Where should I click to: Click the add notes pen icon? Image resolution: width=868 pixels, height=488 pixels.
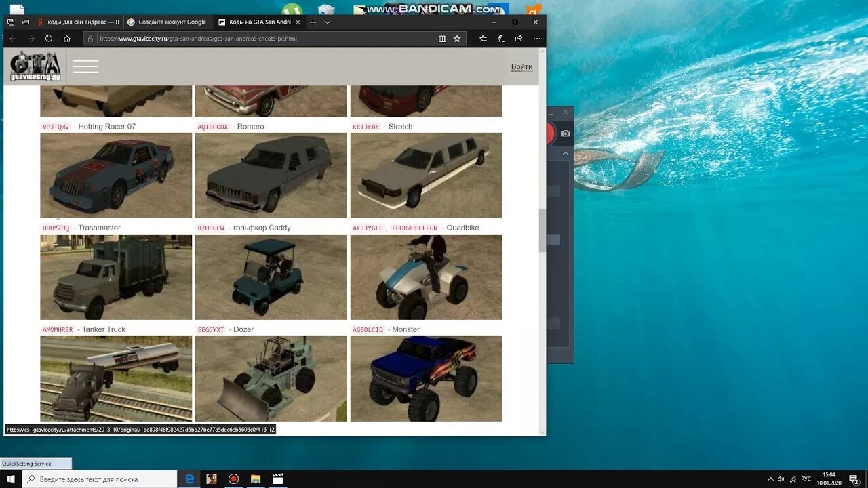(x=500, y=39)
